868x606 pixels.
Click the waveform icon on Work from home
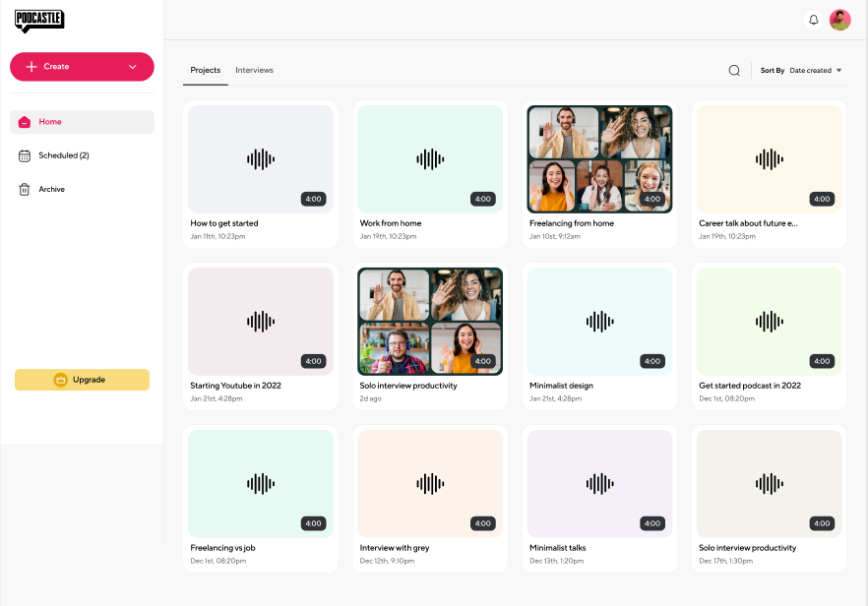429,157
